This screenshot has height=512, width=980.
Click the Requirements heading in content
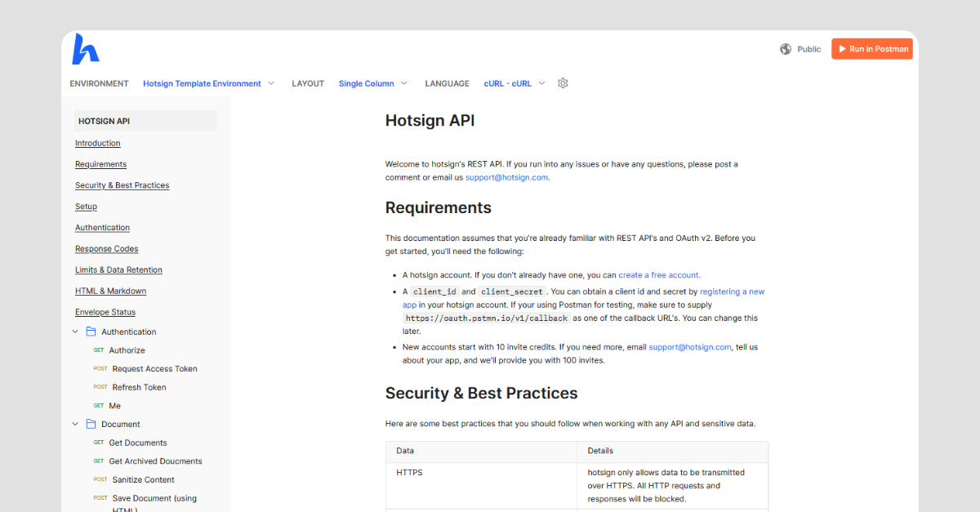click(x=439, y=207)
